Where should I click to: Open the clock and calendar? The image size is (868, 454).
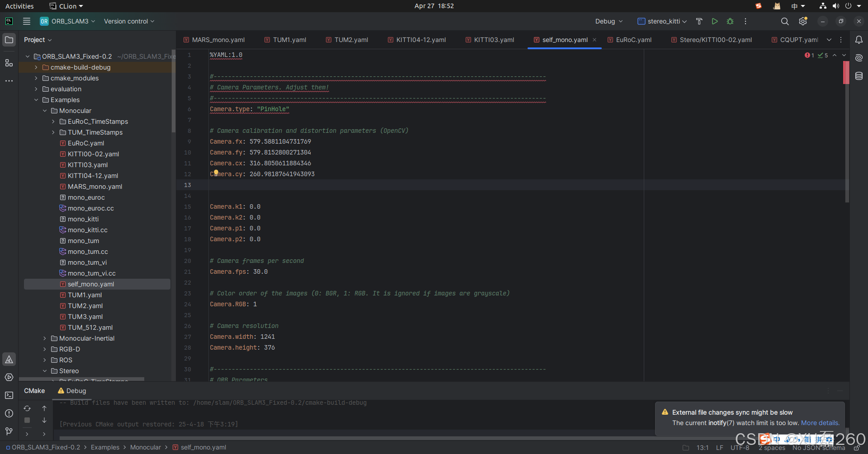pos(434,6)
